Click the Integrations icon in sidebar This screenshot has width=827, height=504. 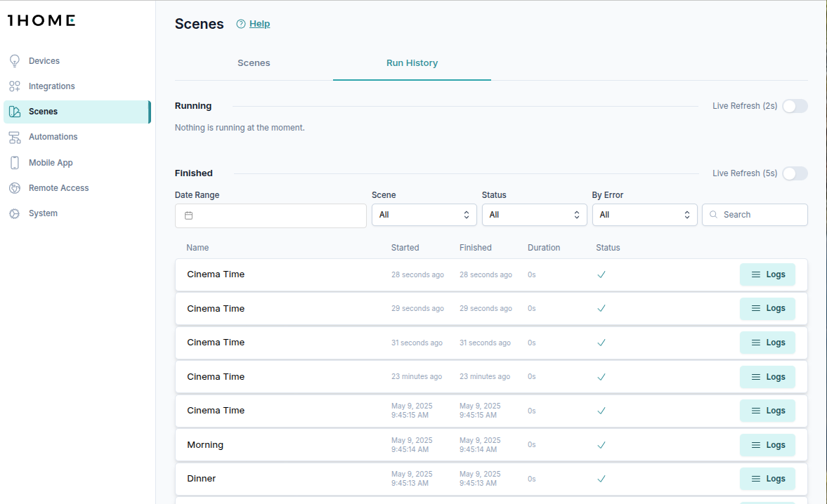coord(14,86)
